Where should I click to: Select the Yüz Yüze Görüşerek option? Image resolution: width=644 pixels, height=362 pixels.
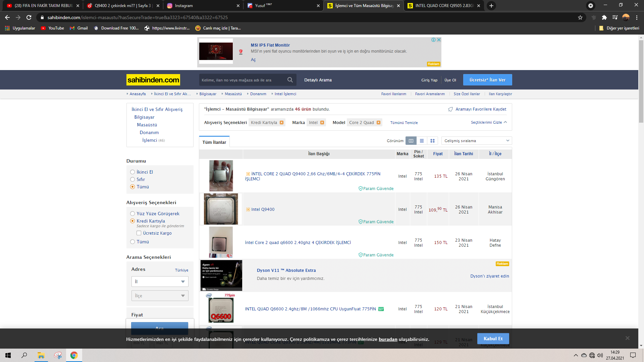132,214
